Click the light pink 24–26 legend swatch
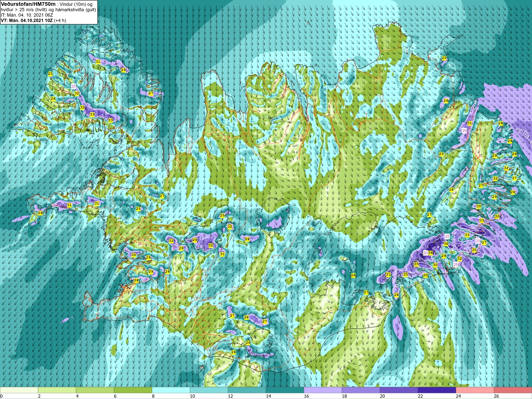This screenshot has width=532, height=399. pos(475,390)
